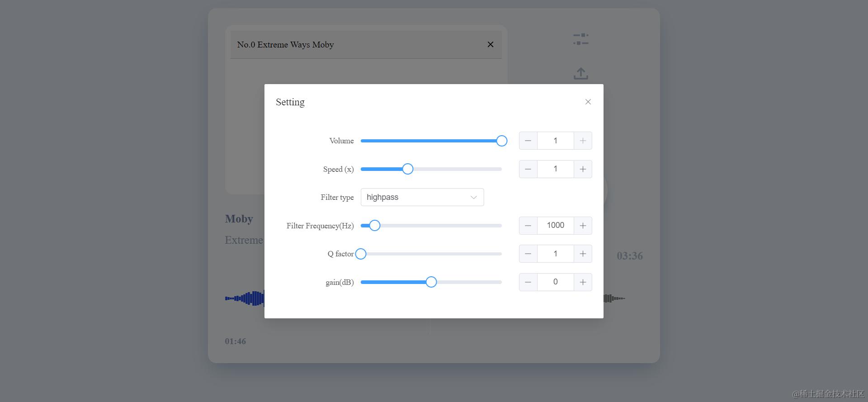Screen dimensions: 868x402
Task: Focus the Speed number input
Action: (556, 169)
